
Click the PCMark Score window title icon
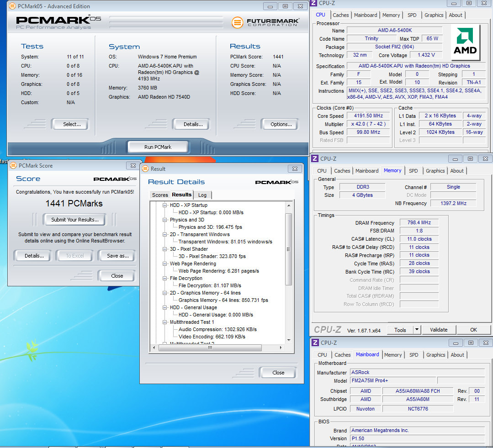[13, 165]
